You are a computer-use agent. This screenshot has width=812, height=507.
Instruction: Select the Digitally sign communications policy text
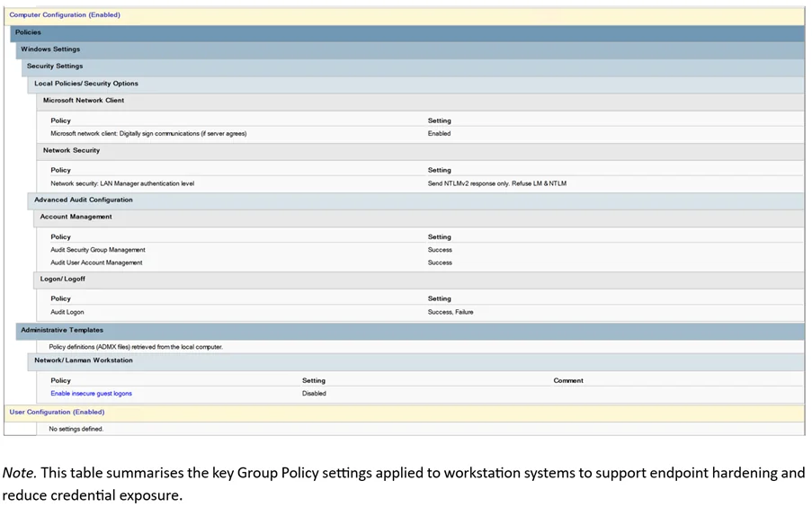tap(148, 134)
